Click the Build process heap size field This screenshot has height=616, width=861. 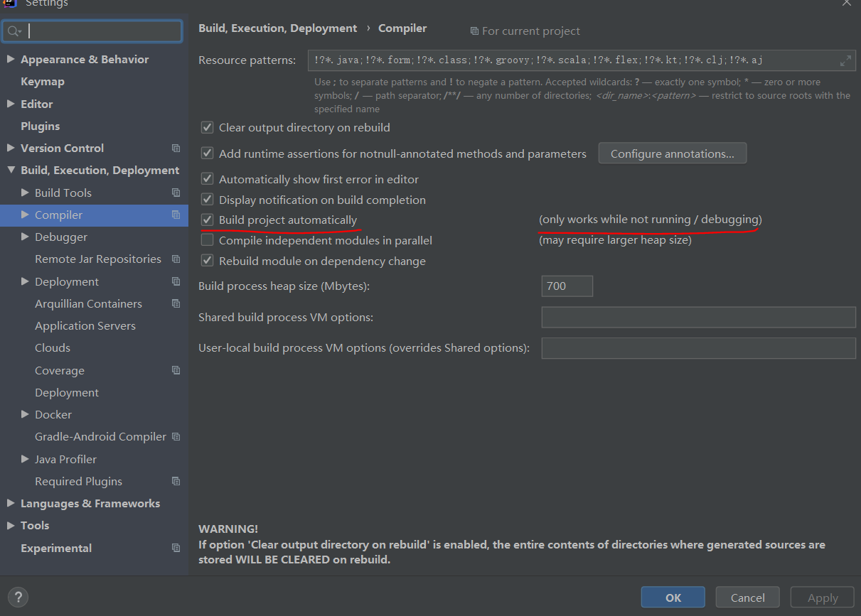[x=567, y=286]
